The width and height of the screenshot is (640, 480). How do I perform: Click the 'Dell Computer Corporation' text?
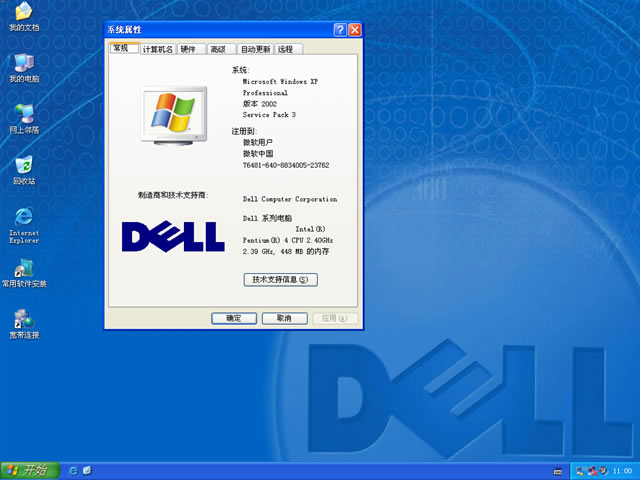290,199
